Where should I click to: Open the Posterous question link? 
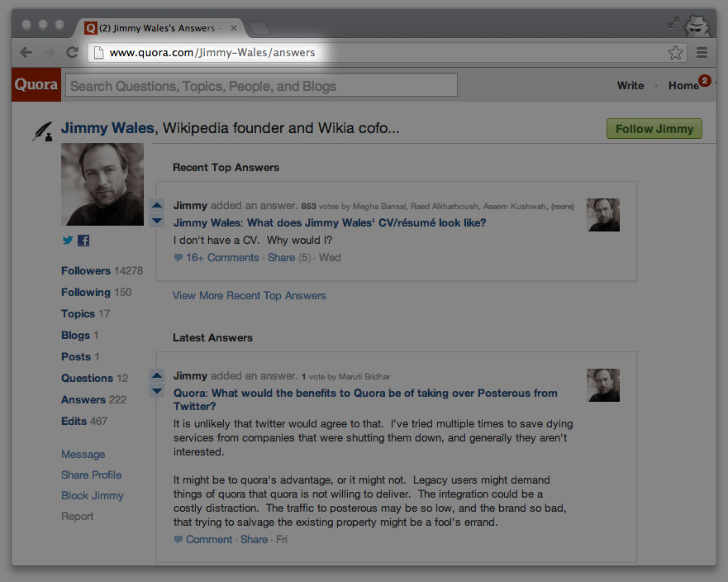[x=365, y=399]
